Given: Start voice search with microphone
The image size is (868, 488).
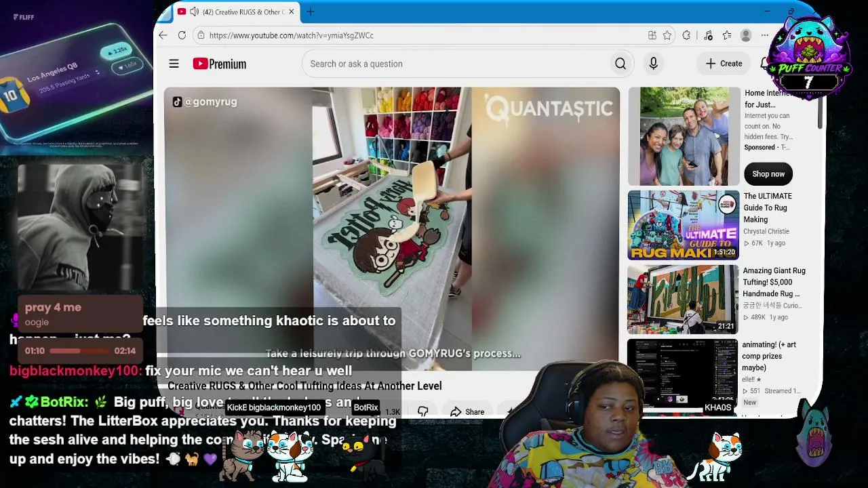Looking at the screenshot, I should 653,64.
